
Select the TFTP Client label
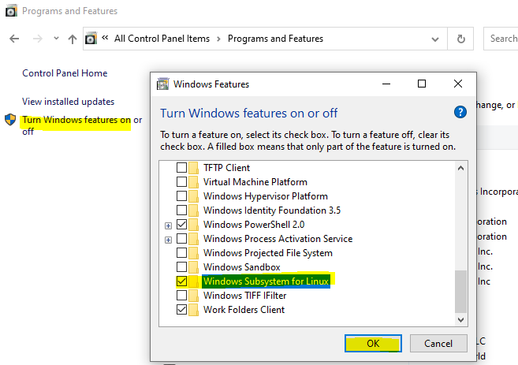click(x=227, y=168)
